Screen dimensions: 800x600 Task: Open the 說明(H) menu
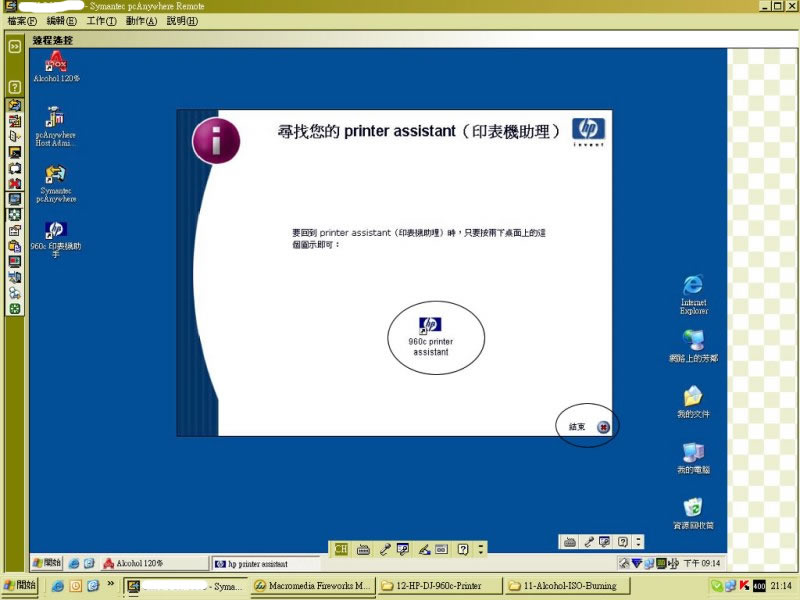[182, 21]
